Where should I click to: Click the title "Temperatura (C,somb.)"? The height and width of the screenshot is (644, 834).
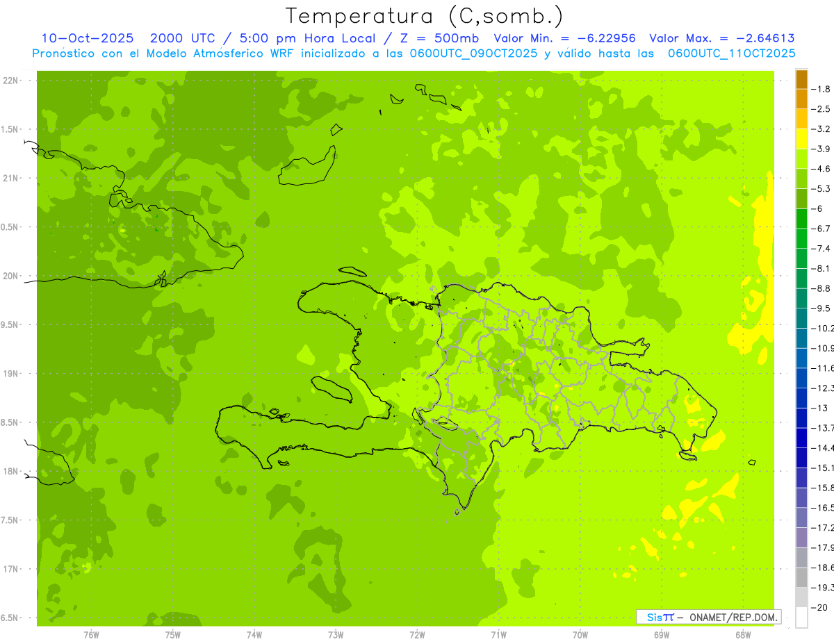424,15
